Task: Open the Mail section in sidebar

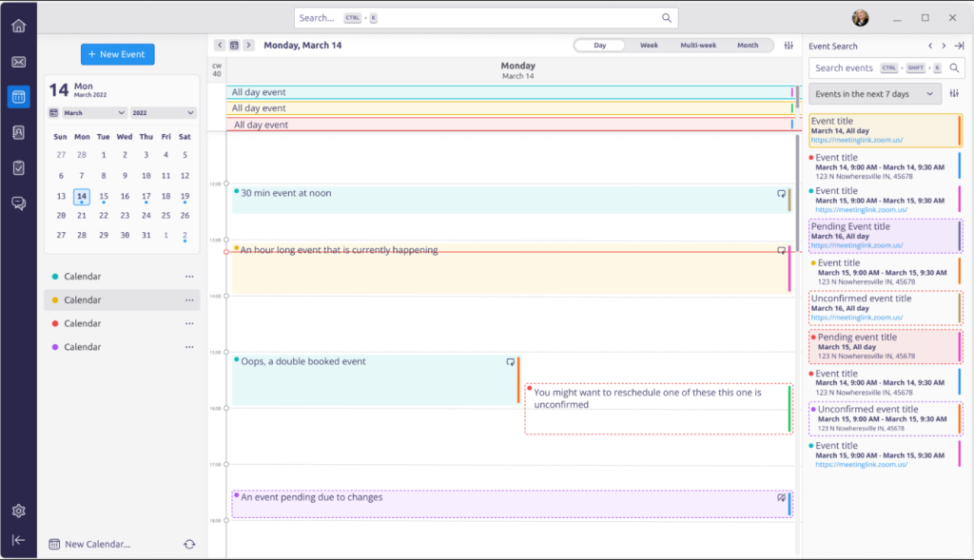Action: click(x=18, y=62)
